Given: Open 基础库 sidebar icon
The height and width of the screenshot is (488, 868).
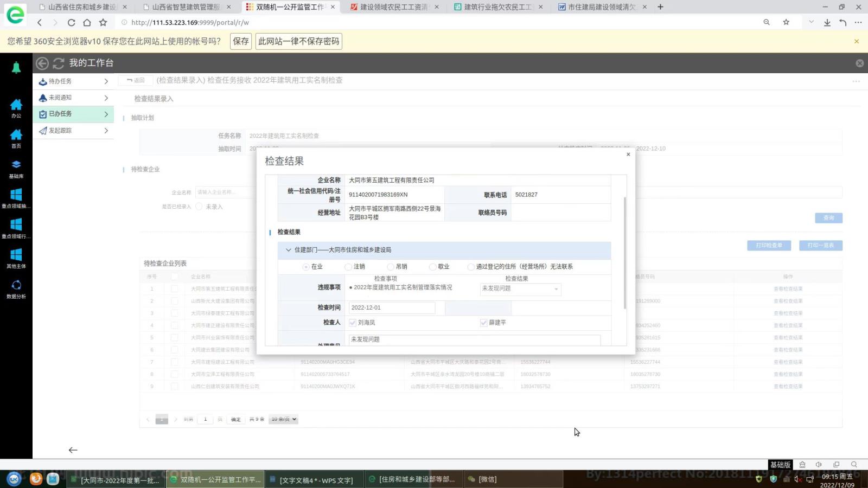Looking at the screenshot, I should (x=16, y=169).
